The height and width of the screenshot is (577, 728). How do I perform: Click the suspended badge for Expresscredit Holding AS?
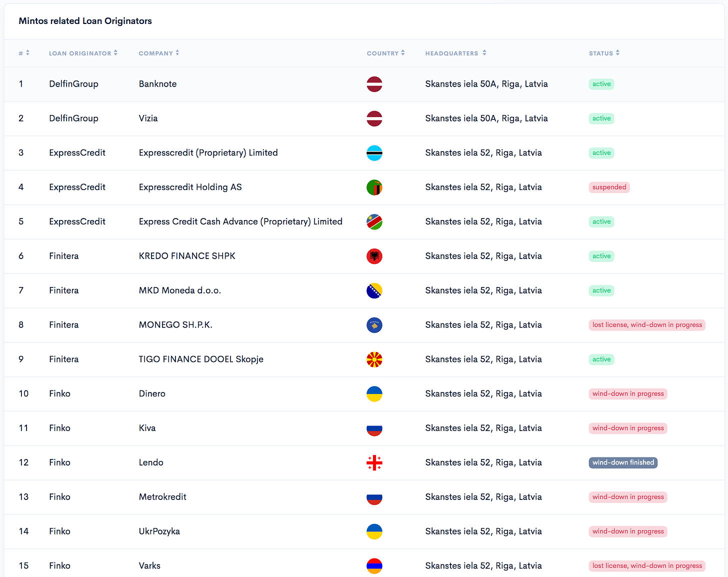609,187
